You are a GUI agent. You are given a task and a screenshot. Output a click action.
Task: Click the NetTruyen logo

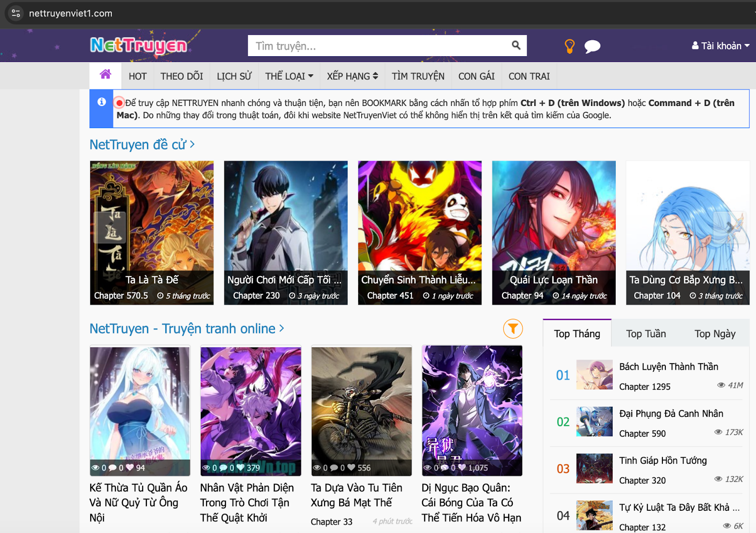[138, 45]
